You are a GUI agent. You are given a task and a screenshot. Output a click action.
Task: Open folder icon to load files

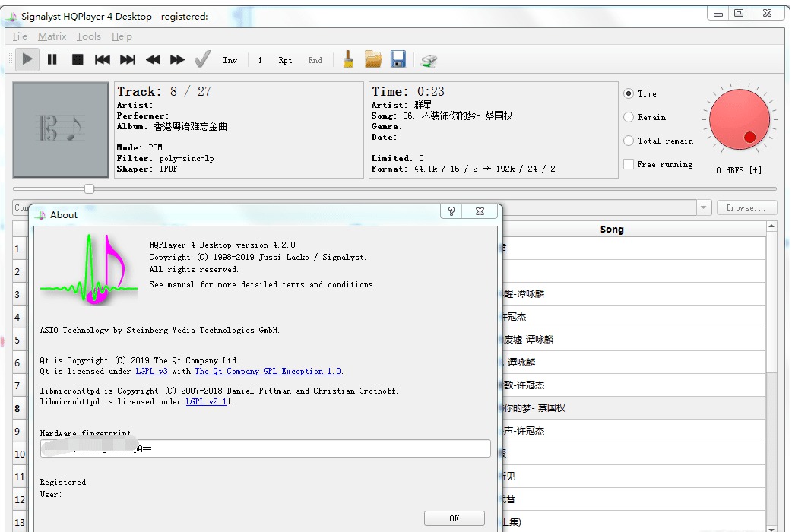click(x=373, y=59)
